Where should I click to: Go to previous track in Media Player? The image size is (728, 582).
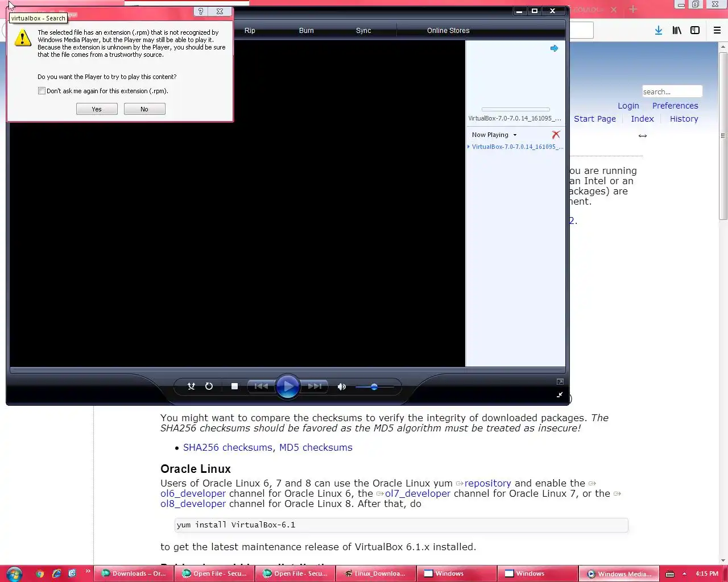[x=261, y=386]
